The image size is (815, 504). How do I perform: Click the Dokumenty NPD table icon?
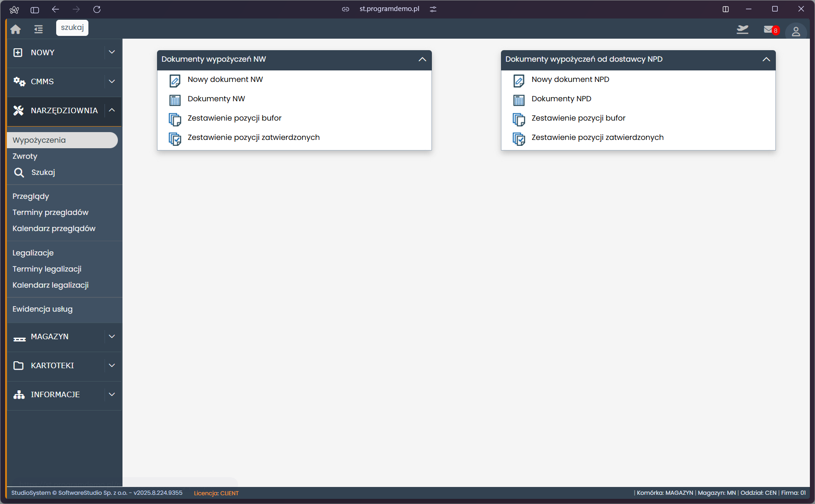[x=519, y=100]
